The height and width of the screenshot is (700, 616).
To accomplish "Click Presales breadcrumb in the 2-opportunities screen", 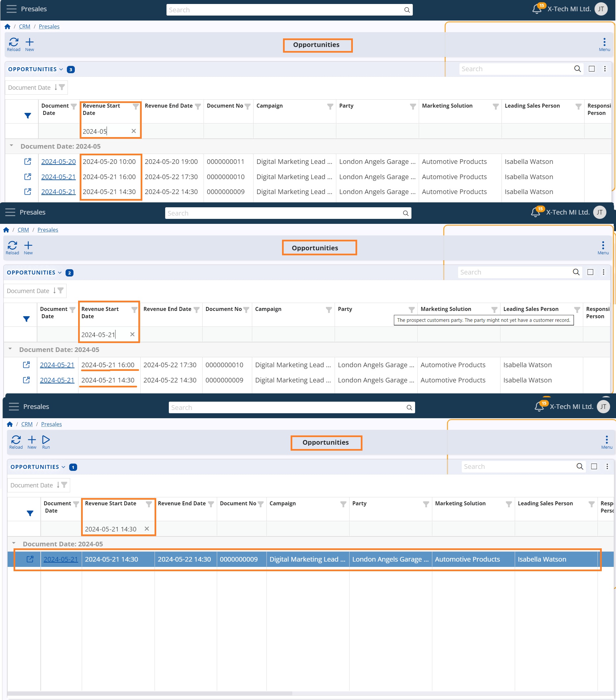I will tap(48, 230).
